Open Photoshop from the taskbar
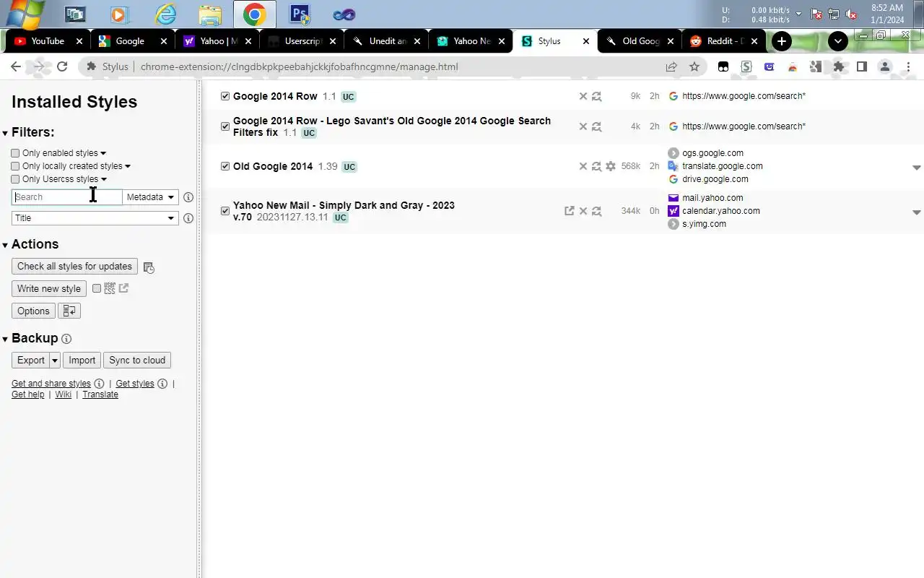This screenshot has width=924, height=578. pos(299,14)
